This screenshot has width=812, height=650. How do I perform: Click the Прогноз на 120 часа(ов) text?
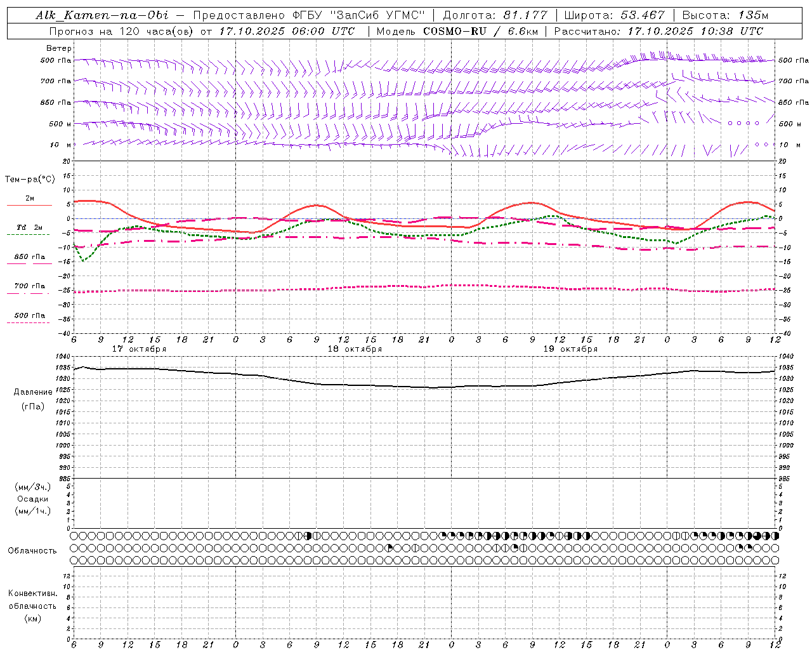pyautogui.click(x=123, y=31)
